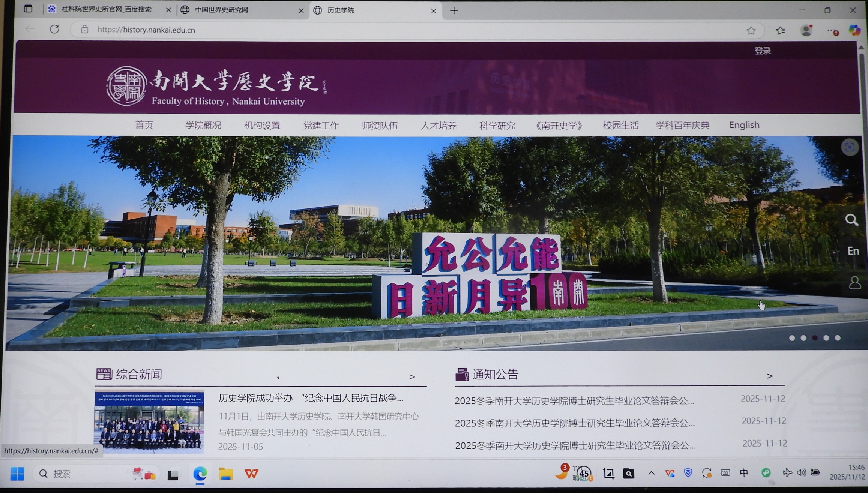The width and height of the screenshot is (868, 493).
Task: Click the Nankai Faculty of History emblem logo
Action: click(x=126, y=85)
